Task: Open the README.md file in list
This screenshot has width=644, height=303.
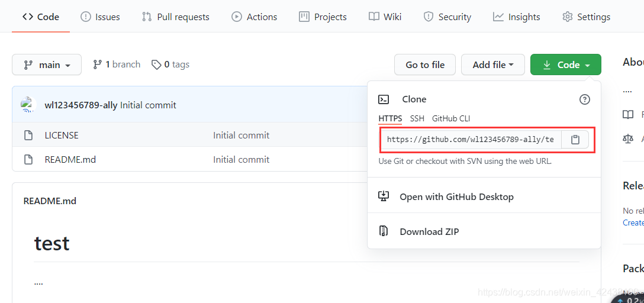Action: (x=70, y=159)
